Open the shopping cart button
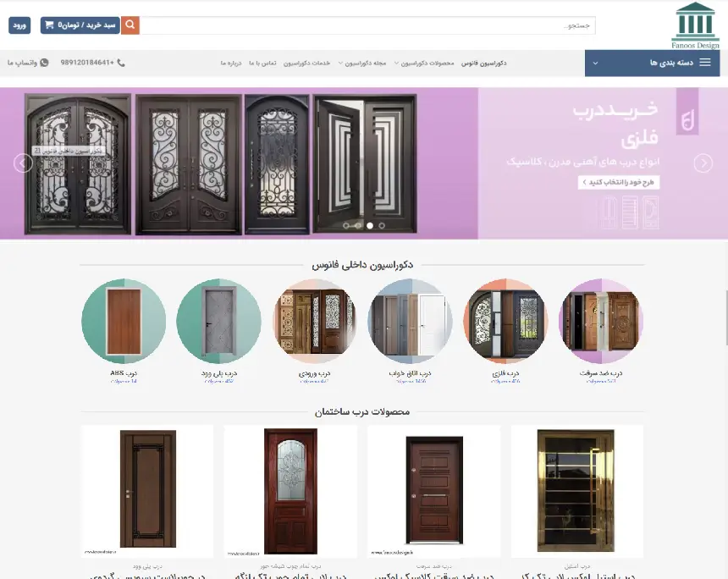The image size is (728, 579). (80, 25)
